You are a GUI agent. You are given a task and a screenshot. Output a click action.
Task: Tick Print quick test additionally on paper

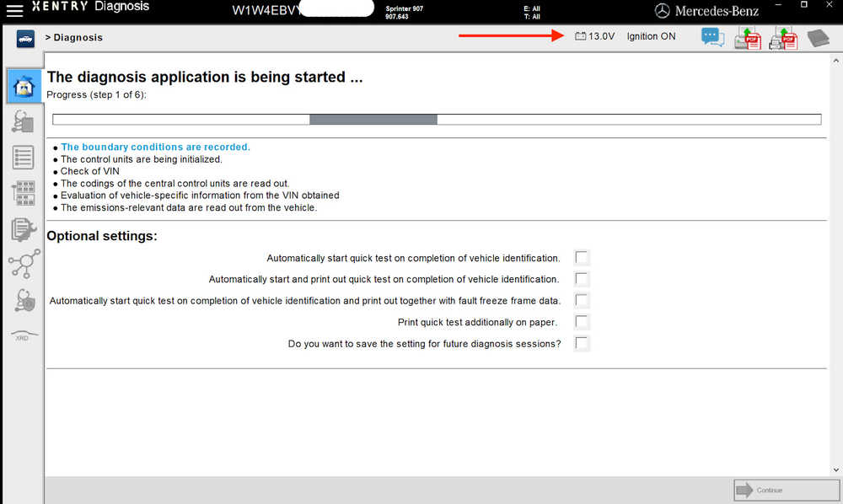(x=581, y=322)
